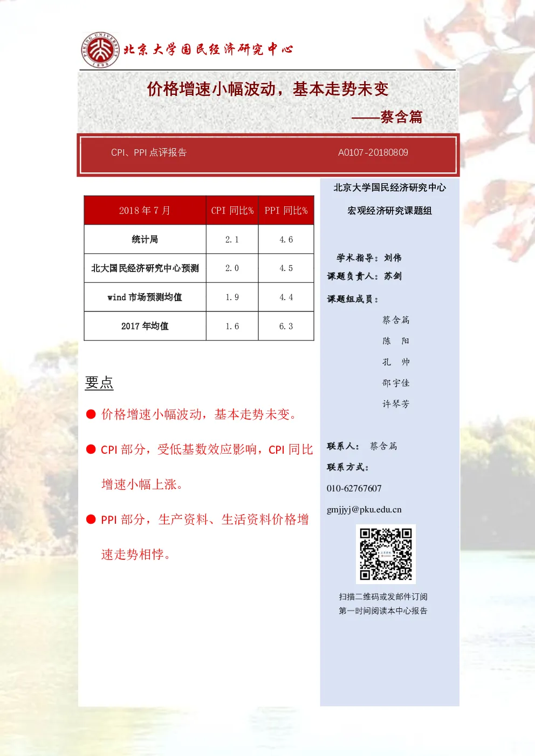
Task: Click the QR code image
Action: pos(386,554)
